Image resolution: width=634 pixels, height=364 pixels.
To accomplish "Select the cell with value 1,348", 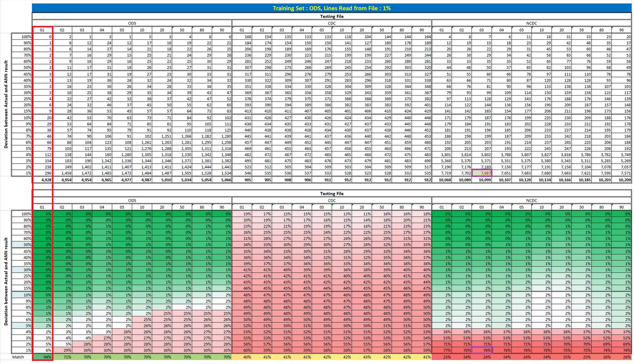I will click(x=222, y=155).
